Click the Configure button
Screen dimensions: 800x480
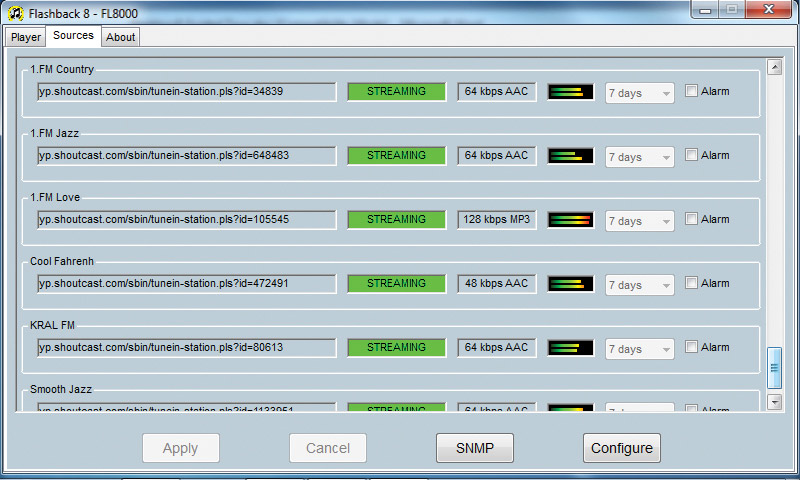point(621,448)
